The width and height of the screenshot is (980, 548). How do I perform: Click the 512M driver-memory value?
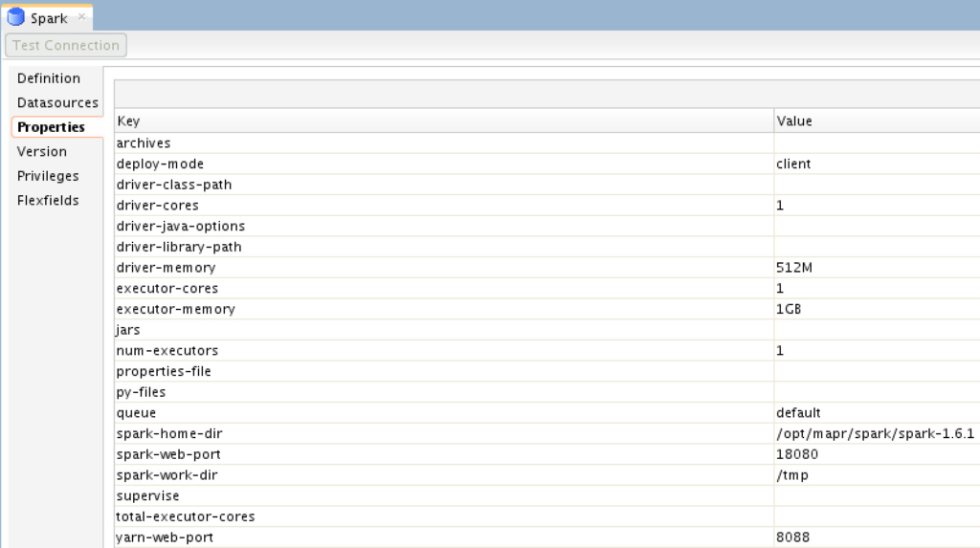[794, 268]
